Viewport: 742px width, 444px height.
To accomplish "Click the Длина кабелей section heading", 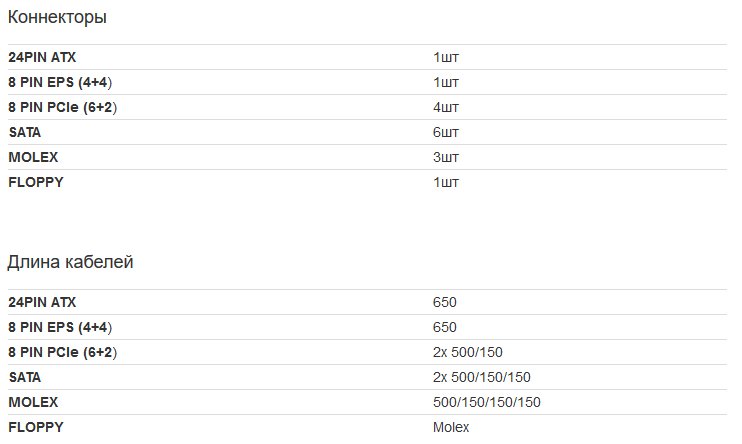I will tap(70, 262).
